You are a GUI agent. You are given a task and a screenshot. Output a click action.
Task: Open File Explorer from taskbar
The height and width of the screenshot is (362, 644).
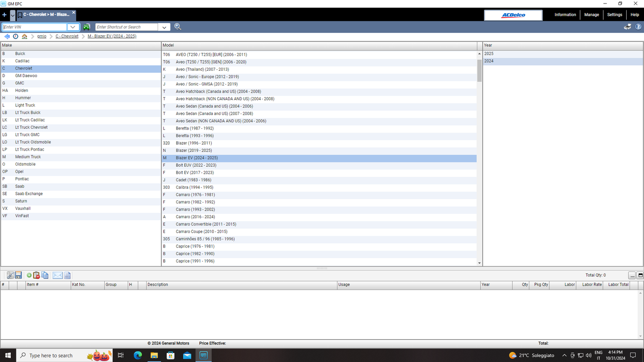pos(154,355)
